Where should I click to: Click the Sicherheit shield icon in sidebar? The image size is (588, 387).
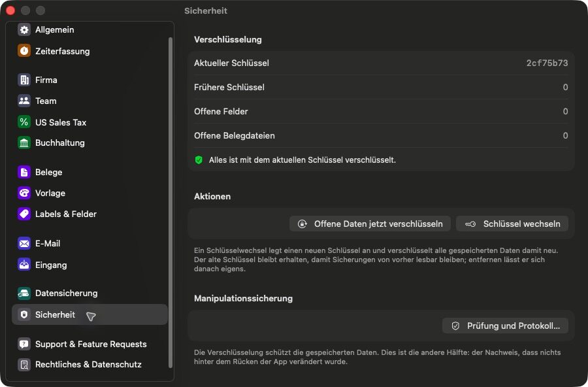click(x=24, y=314)
